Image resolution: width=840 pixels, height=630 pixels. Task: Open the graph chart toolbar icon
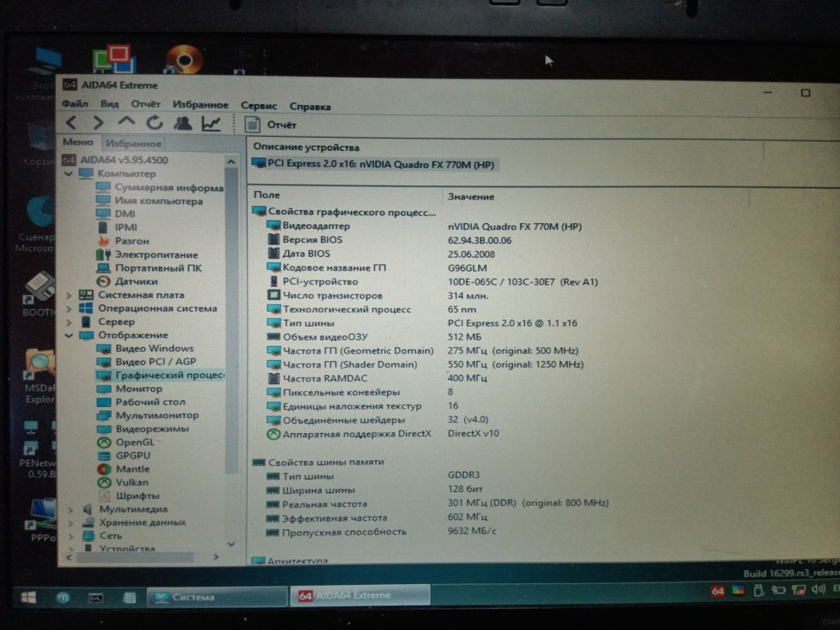point(211,124)
